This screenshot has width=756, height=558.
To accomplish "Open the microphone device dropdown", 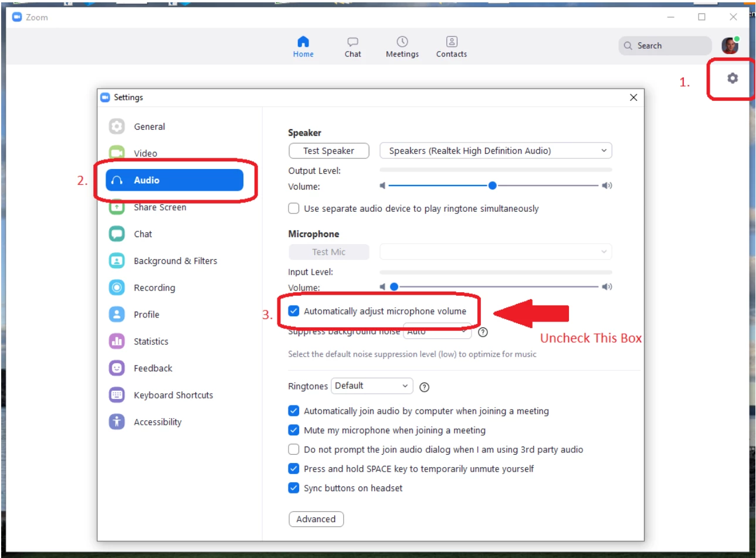I will click(x=496, y=252).
